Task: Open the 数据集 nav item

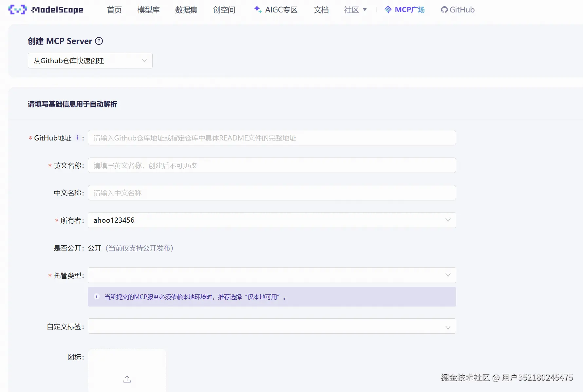Action: pos(186,10)
